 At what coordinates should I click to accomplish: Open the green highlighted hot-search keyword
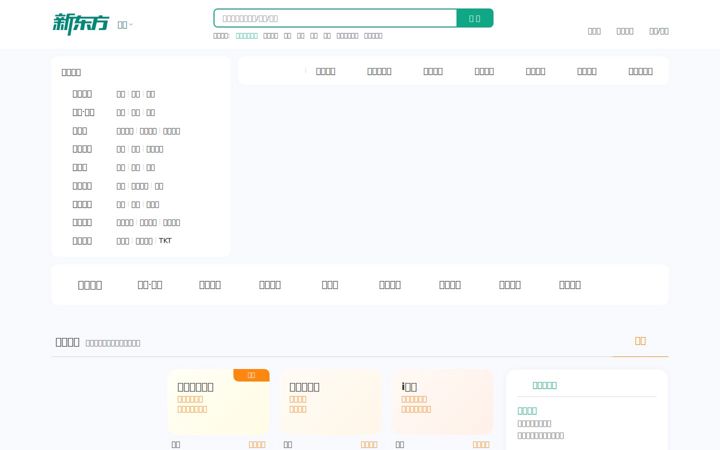coord(247,36)
